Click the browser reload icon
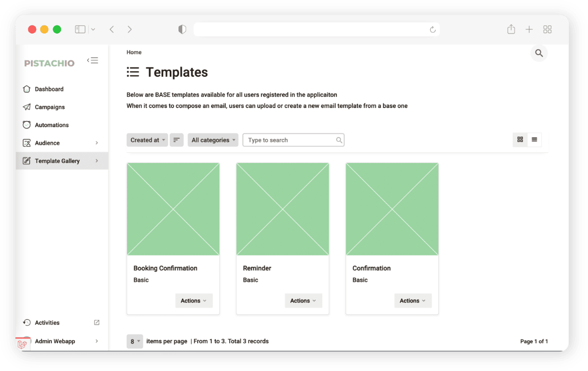The height and width of the screenshot is (371, 588). pyautogui.click(x=432, y=30)
